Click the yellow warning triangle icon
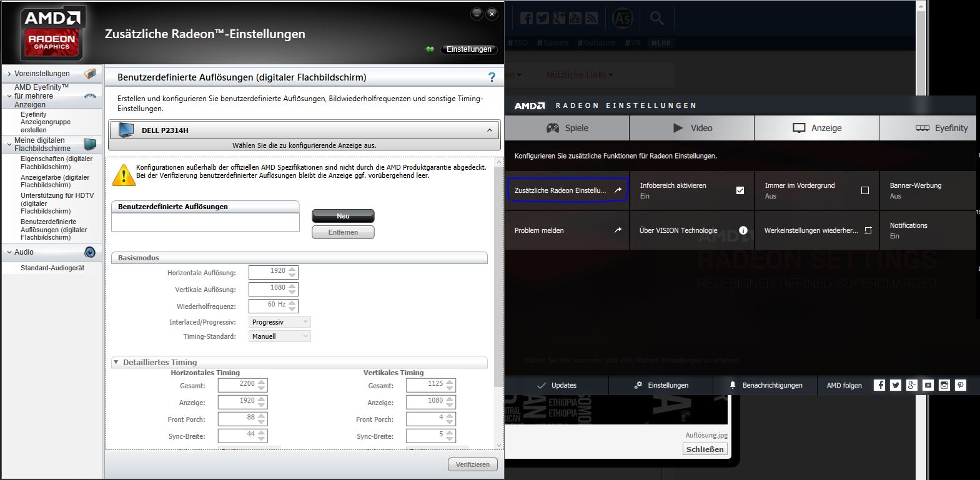Screen dimensions: 980x480 (124, 175)
